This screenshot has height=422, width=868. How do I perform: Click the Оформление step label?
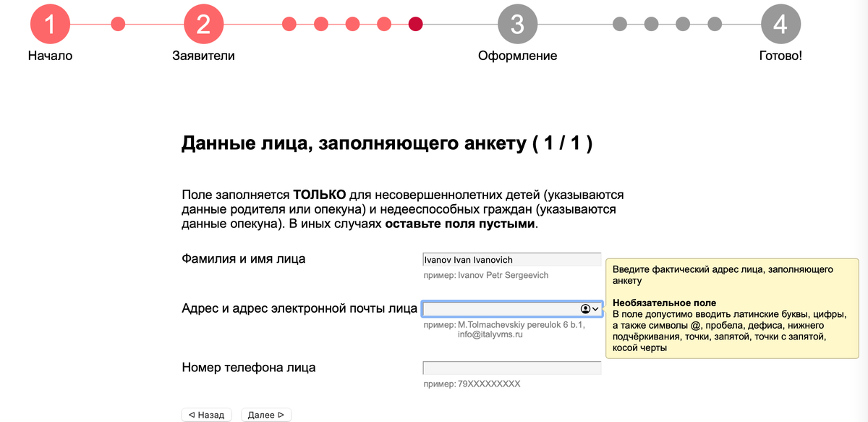518,56
